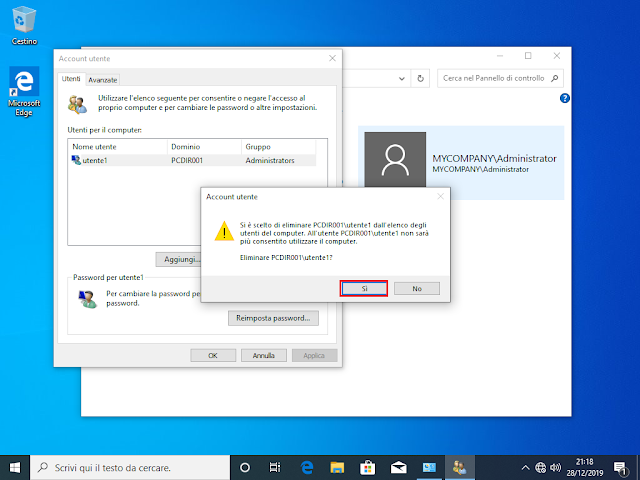Close the Account utente confirmation dialog
Screen dimensions: 640x480
pyautogui.click(x=440, y=197)
